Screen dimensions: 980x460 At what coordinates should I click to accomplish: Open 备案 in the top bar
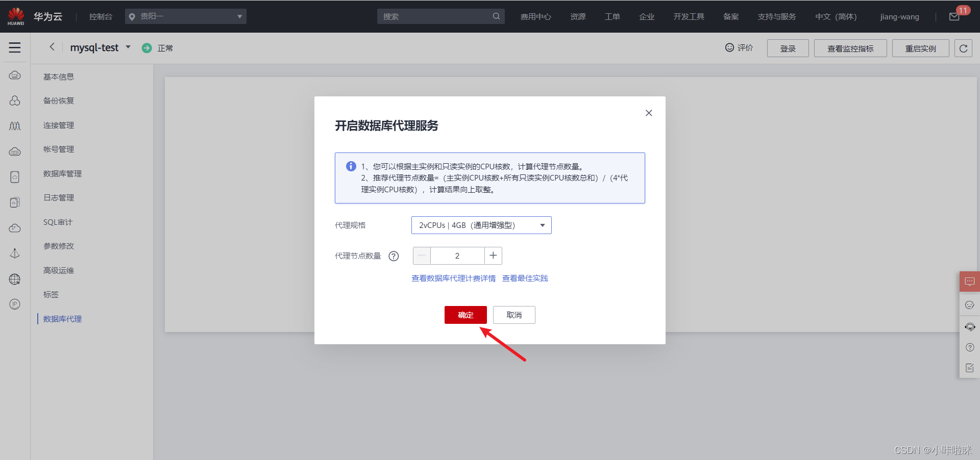(731, 17)
